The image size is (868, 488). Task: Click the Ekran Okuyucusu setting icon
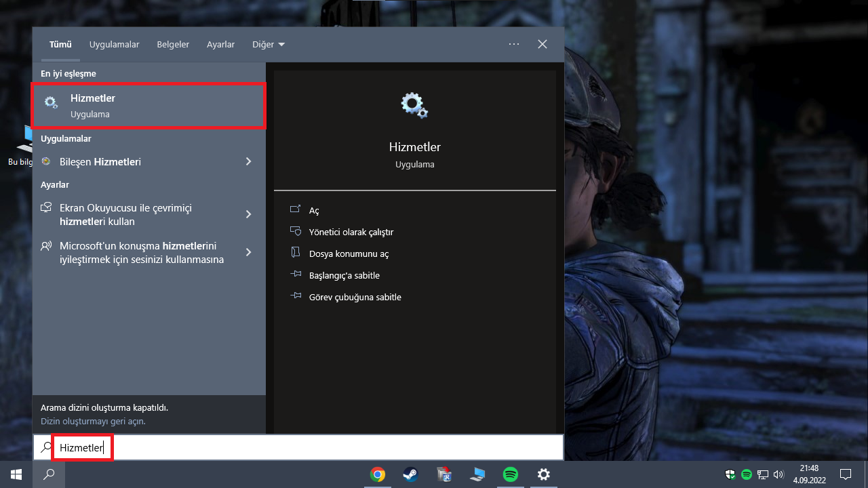click(x=46, y=208)
